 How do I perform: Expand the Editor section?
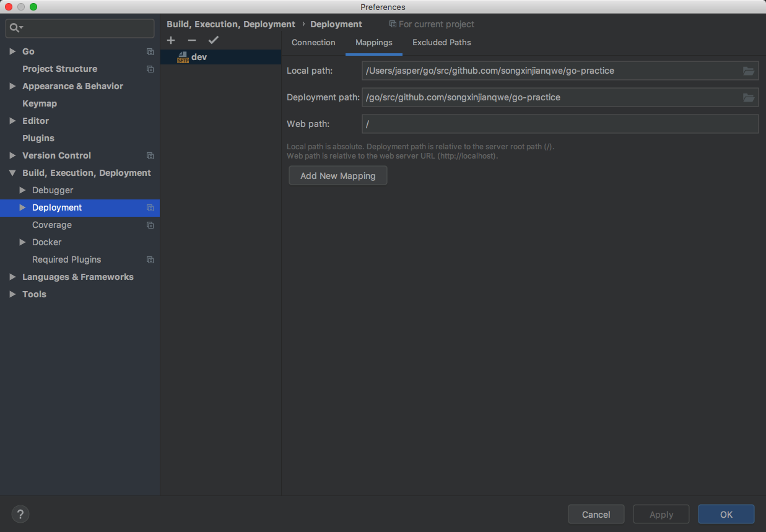(12, 121)
